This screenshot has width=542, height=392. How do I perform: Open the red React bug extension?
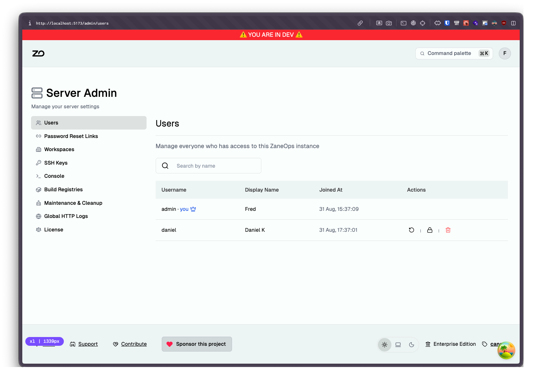(466, 23)
